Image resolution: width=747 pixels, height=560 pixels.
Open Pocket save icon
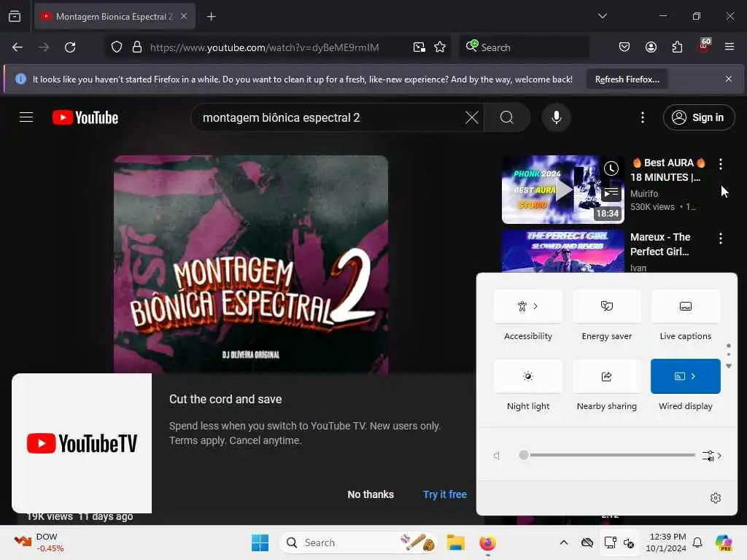(624, 47)
